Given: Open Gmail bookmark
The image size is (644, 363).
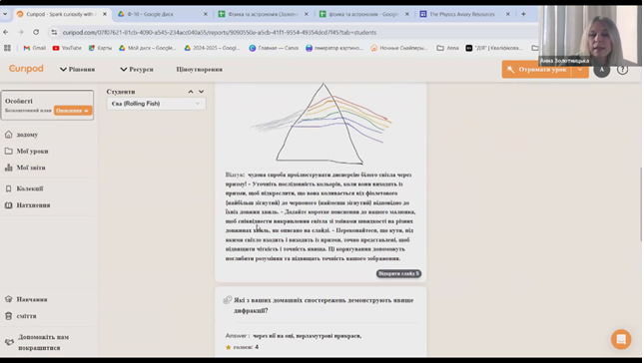Looking at the screenshot, I should (x=35, y=48).
